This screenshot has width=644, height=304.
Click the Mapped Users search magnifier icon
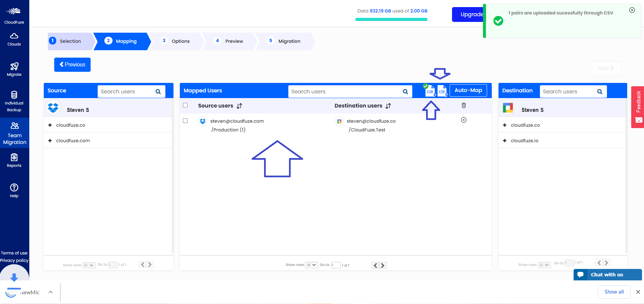pyautogui.click(x=405, y=92)
